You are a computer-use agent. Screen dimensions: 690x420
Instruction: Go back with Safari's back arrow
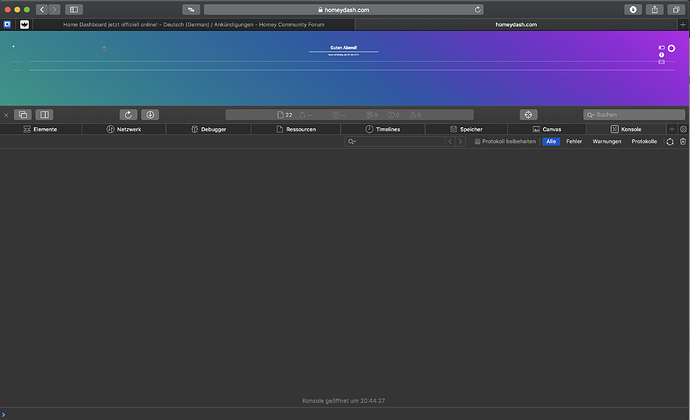[x=42, y=9]
